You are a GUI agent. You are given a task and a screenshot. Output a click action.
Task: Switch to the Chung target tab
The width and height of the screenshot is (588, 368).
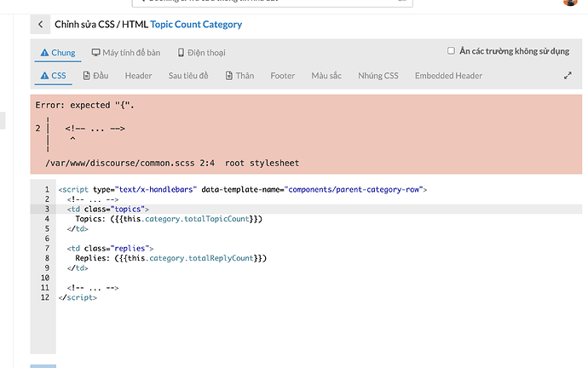tap(58, 53)
